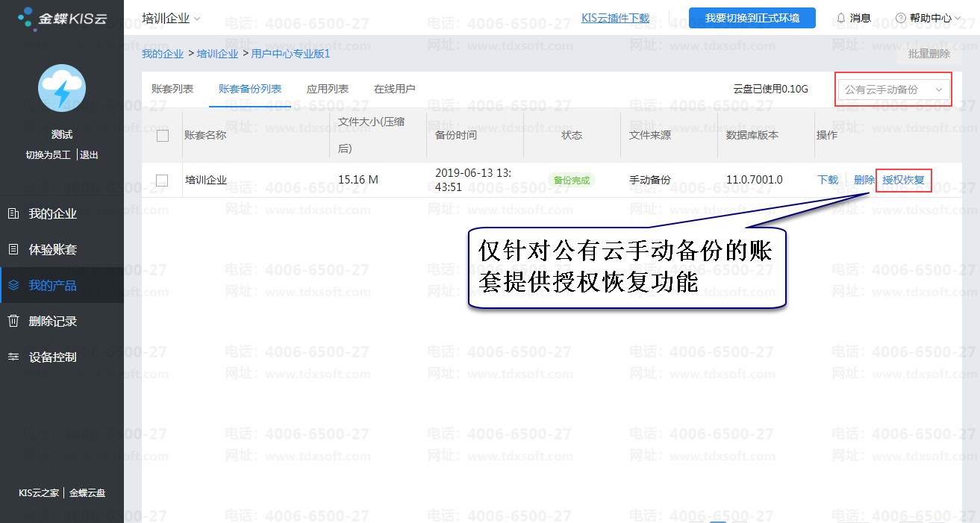Click the 我要切换到正式环境 button

(x=752, y=18)
